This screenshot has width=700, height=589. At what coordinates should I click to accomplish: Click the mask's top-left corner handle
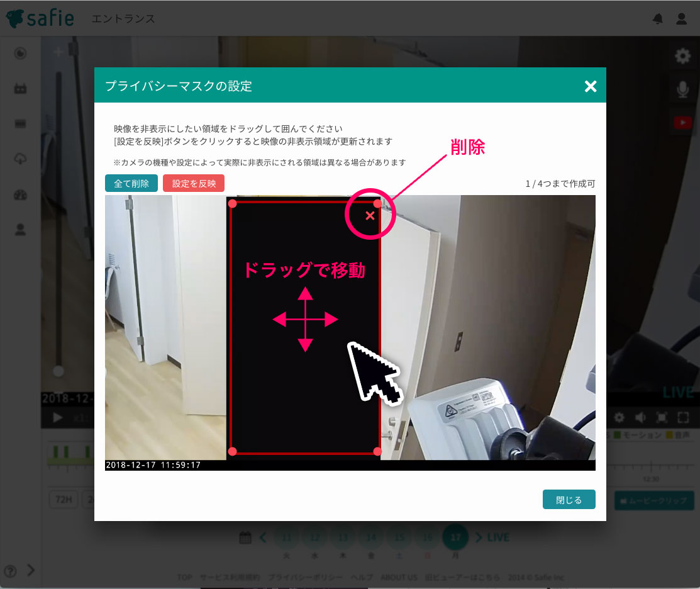tap(232, 204)
